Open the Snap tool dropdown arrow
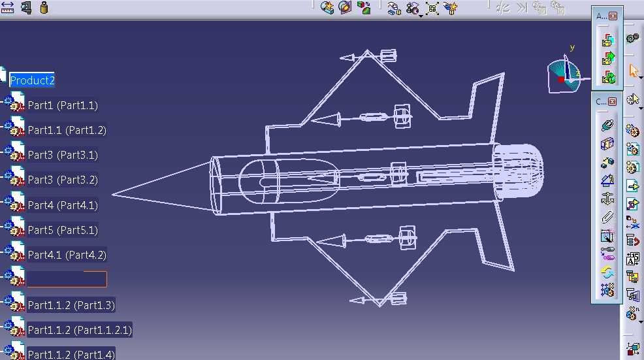 pyautogui.click(x=421, y=16)
